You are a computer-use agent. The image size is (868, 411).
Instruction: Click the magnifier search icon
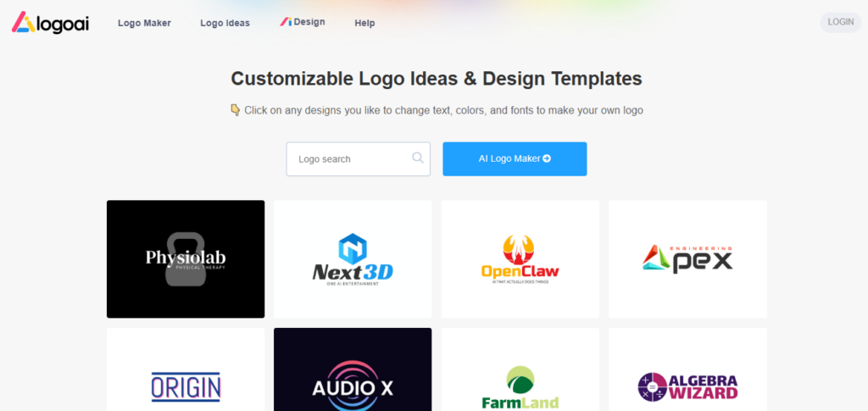[x=418, y=158]
